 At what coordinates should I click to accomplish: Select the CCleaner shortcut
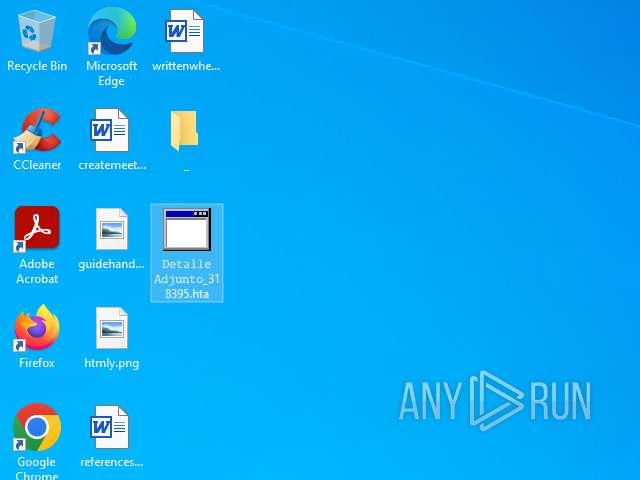click(x=37, y=130)
